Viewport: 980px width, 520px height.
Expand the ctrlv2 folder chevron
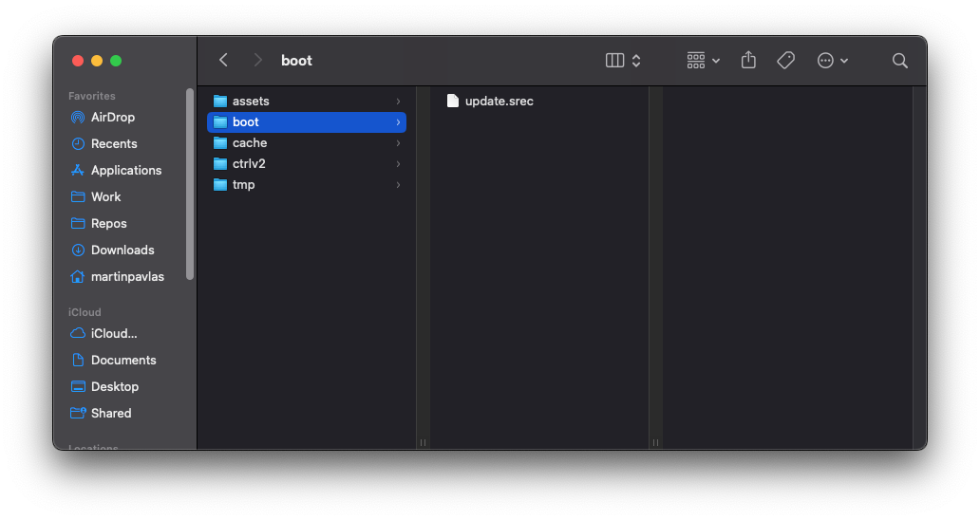click(x=398, y=163)
